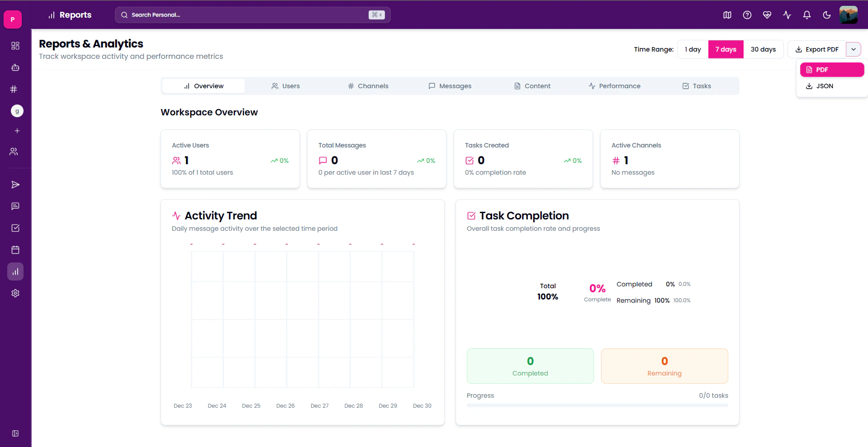This screenshot has height=447, width=868.
Task: Click the Active Channels hash icon
Action: (x=616, y=161)
